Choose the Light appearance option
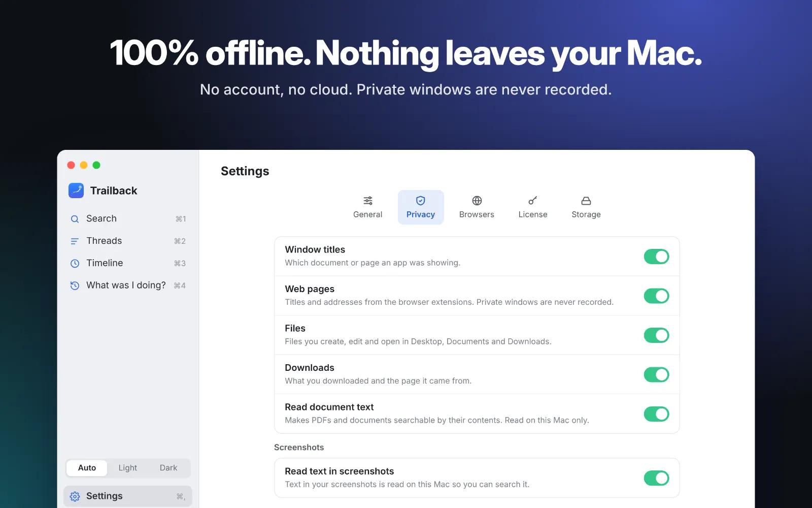Screen dimensions: 812x508 click(128, 468)
